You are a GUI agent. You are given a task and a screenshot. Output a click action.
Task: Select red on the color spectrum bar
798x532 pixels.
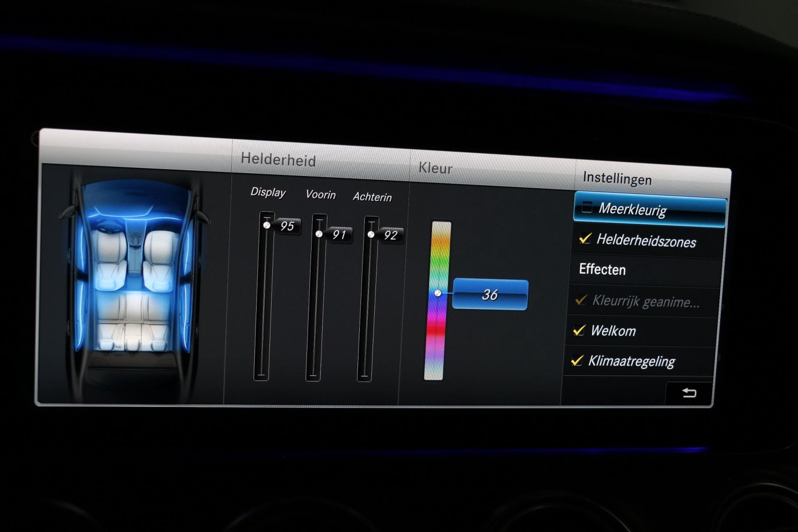[435, 330]
